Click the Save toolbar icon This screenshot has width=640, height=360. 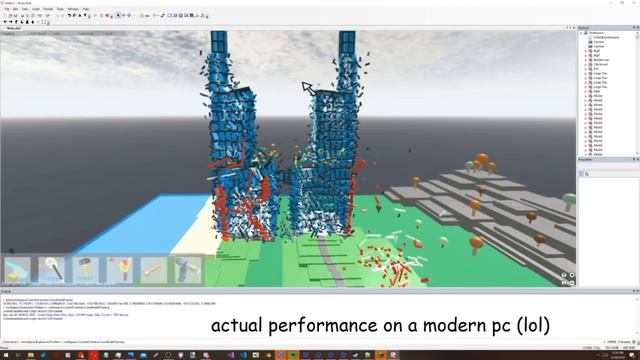pos(16,16)
